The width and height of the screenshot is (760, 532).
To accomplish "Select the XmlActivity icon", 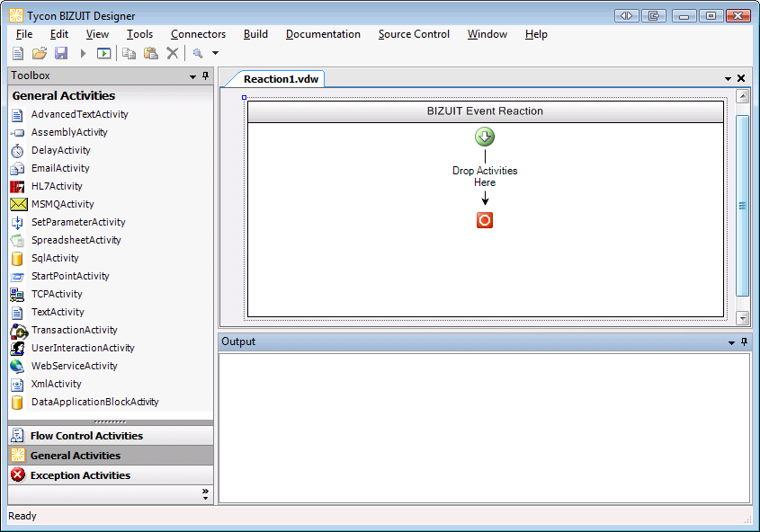I will [x=17, y=385].
